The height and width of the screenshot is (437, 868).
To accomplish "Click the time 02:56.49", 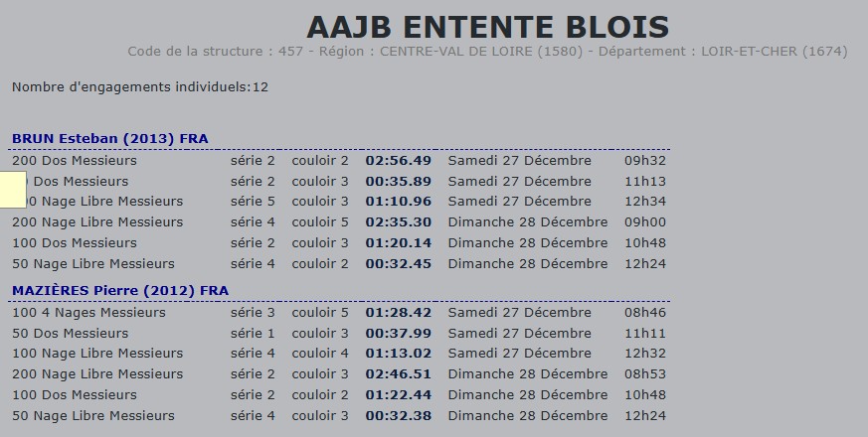I will [398, 160].
